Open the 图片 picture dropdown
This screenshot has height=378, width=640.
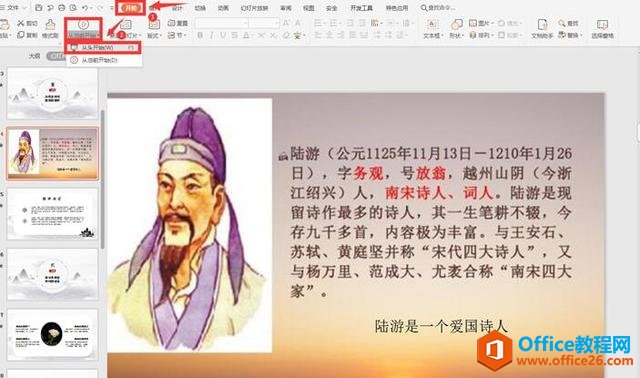[481, 23]
